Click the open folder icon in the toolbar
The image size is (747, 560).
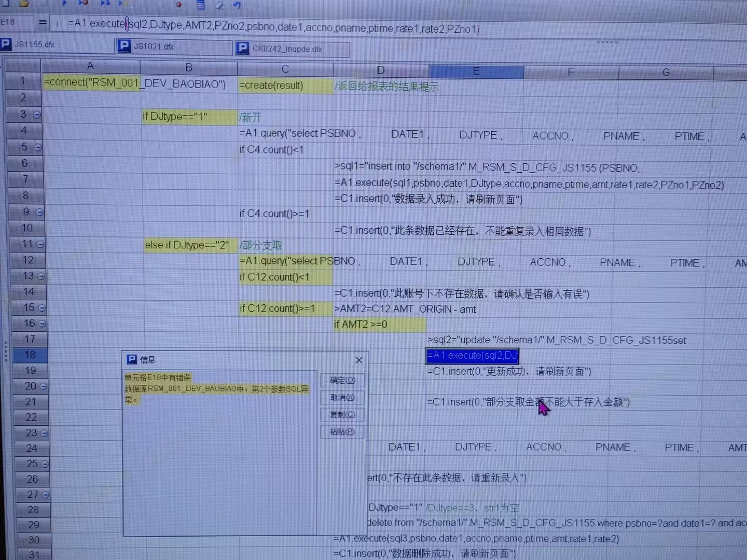(24, 3)
